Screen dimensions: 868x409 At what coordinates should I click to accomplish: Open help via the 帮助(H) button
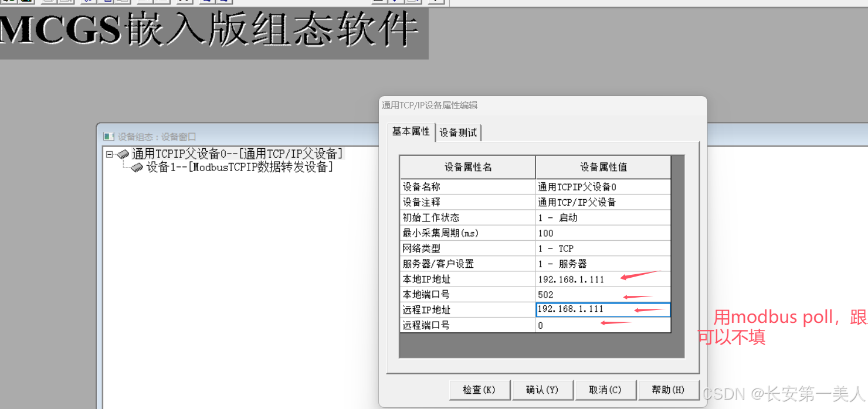pos(668,390)
